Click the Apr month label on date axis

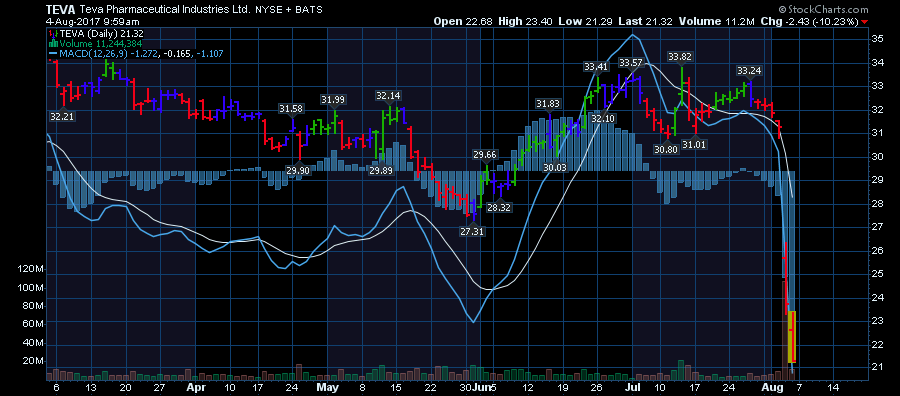(x=196, y=387)
